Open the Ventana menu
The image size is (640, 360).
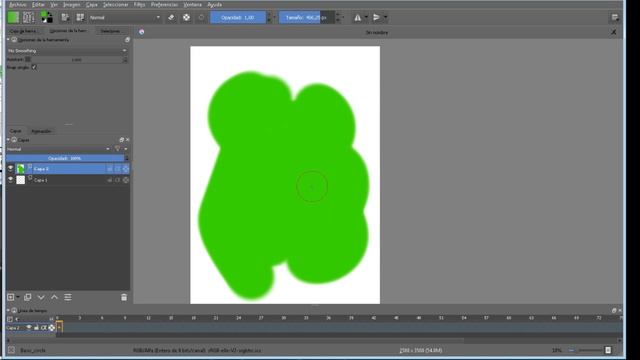click(193, 5)
